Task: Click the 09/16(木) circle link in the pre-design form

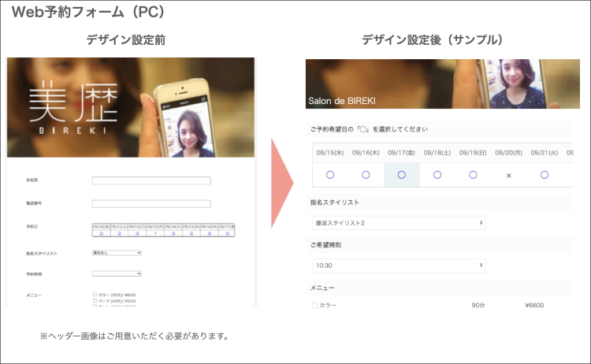Action: pos(209,234)
